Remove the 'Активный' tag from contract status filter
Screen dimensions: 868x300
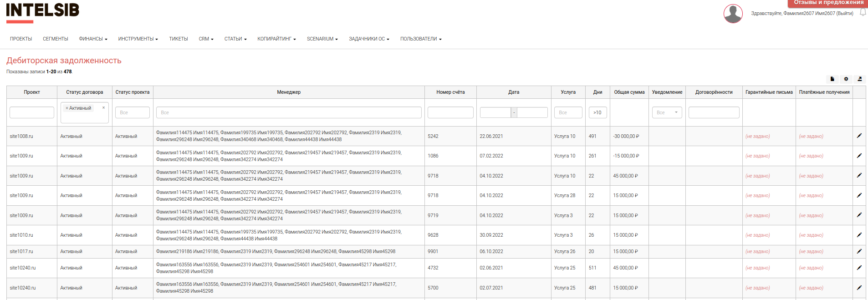coord(67,108)
